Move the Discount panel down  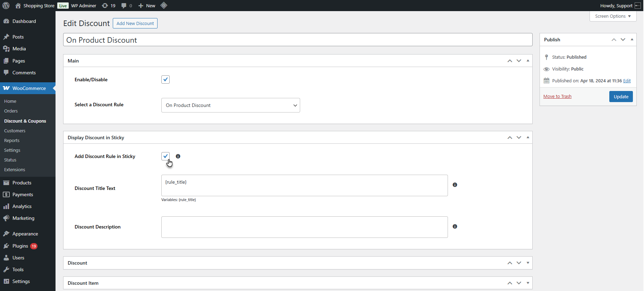coord(519,263)
